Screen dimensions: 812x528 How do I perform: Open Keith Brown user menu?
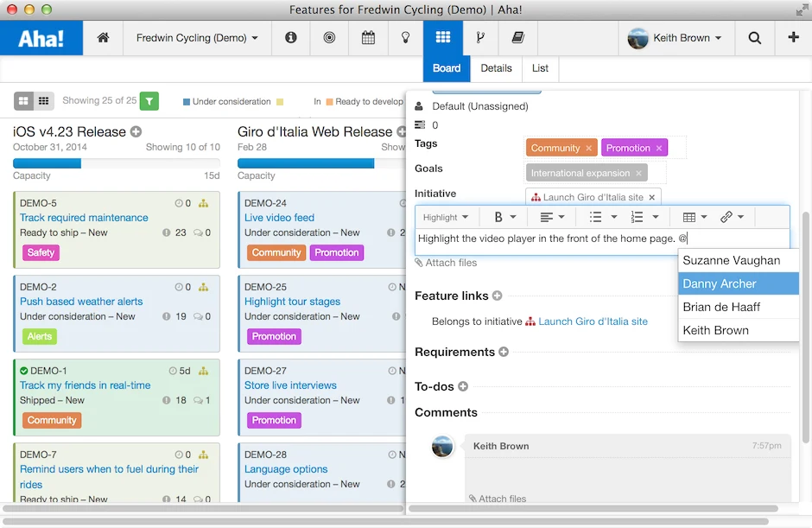[675, 38]
